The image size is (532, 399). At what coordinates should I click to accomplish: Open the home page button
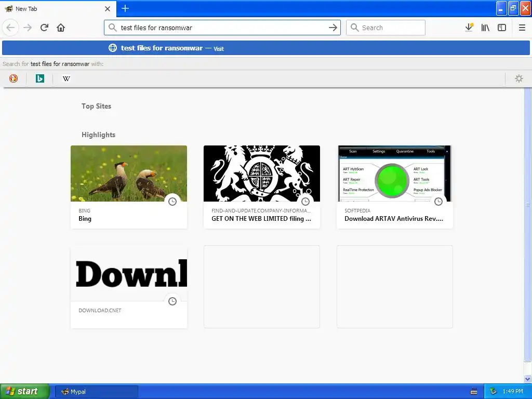click(x=61, y=28)
